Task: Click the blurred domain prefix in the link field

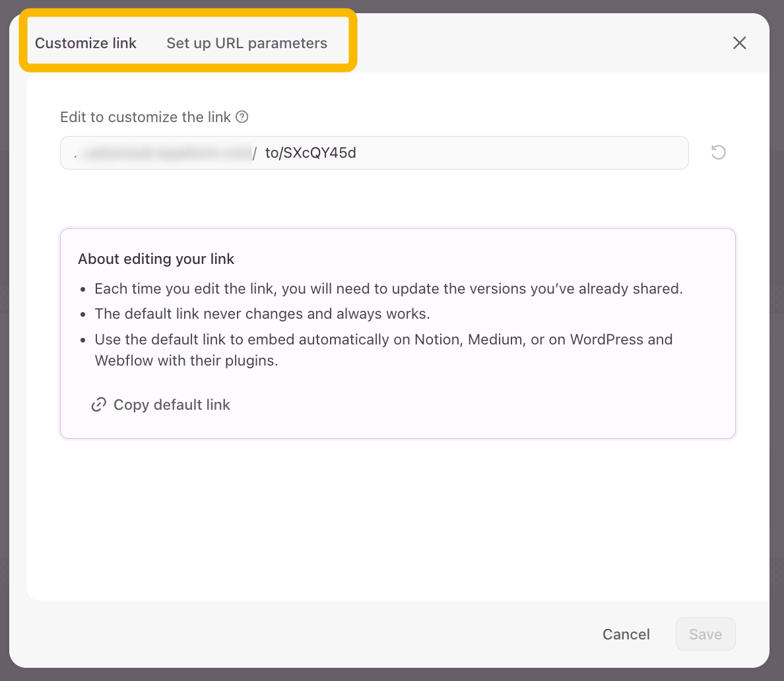Action: (x=165, y=153)
